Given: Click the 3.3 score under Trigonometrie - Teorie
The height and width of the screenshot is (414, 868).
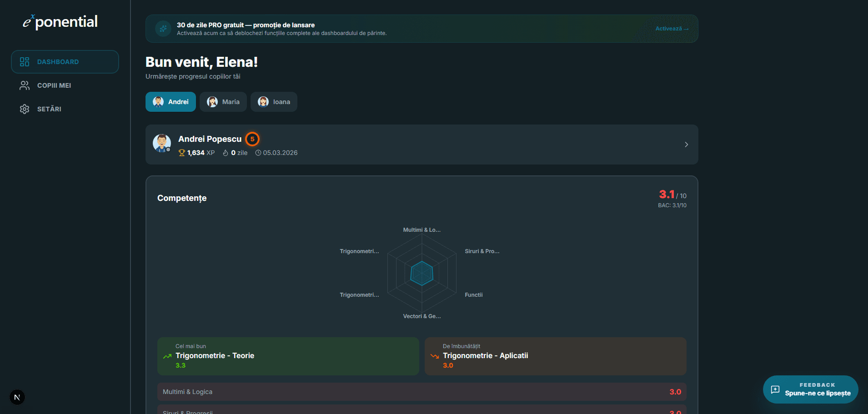Looking at the screenshot, I should pos(181,365).
